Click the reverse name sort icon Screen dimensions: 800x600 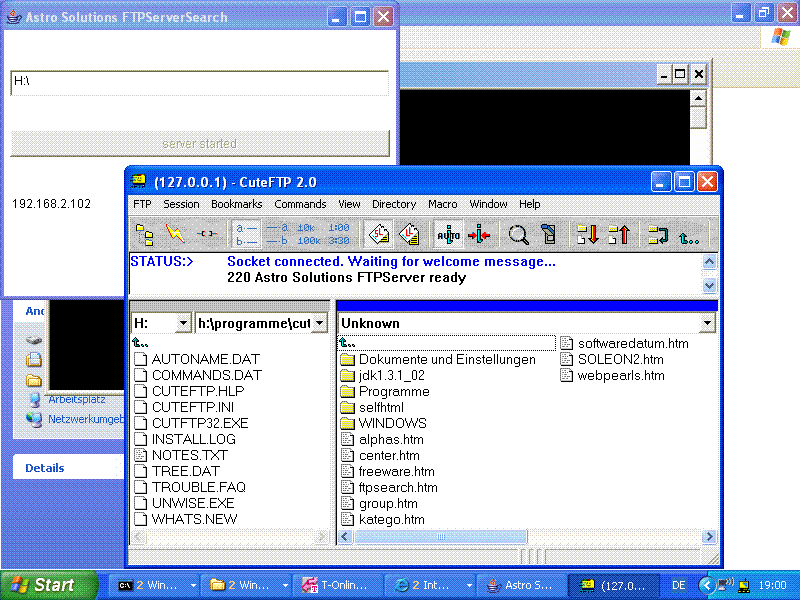pyautogui.click(x=278, y=234)
